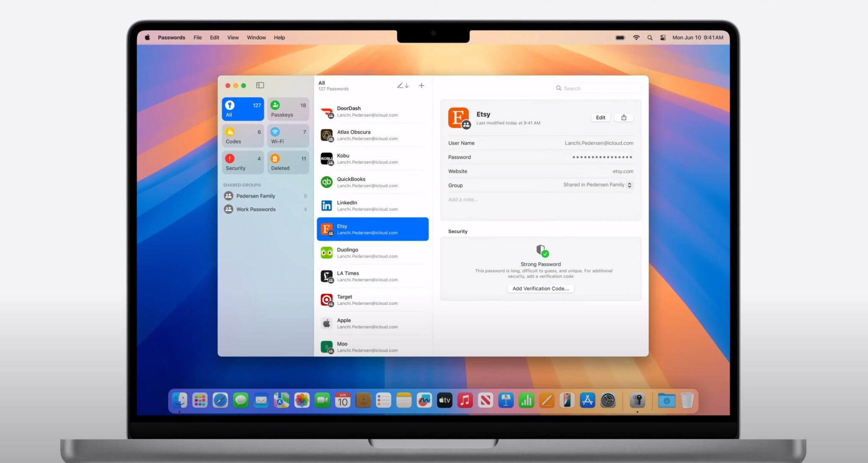Toggle the sidebar visibility icon
The image size is (868, 463).
pos(260,86)
